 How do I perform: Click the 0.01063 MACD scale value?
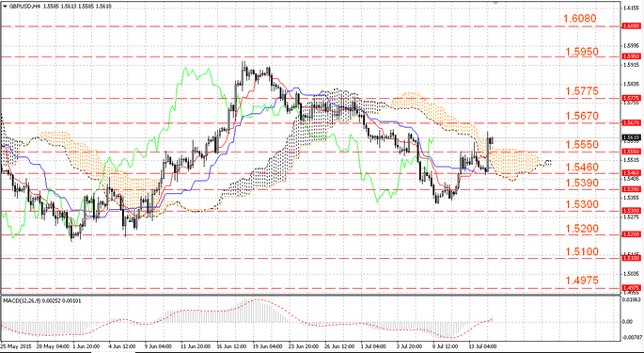(631, 299)
